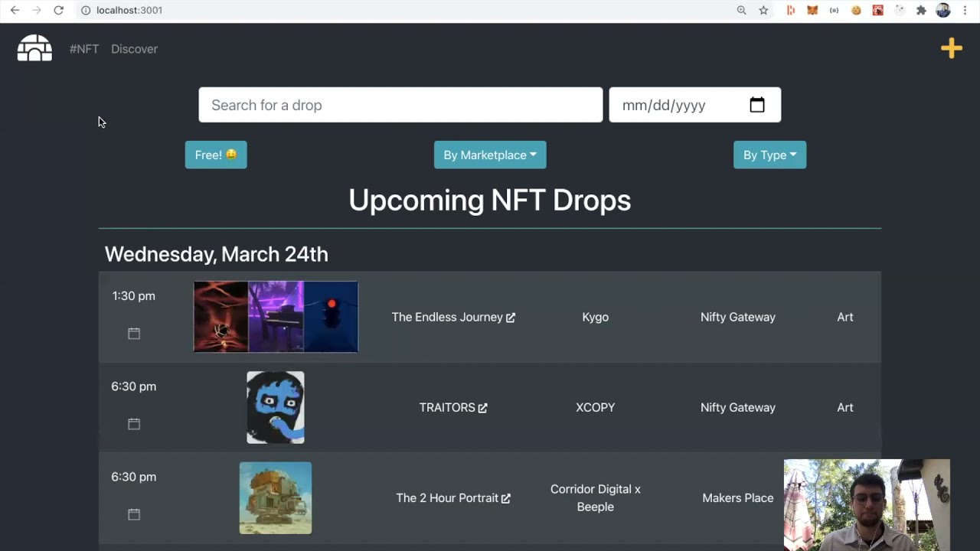Click the TRAITORS artwork thumbnail
The image size is (980, 551).
click(276, 407)
